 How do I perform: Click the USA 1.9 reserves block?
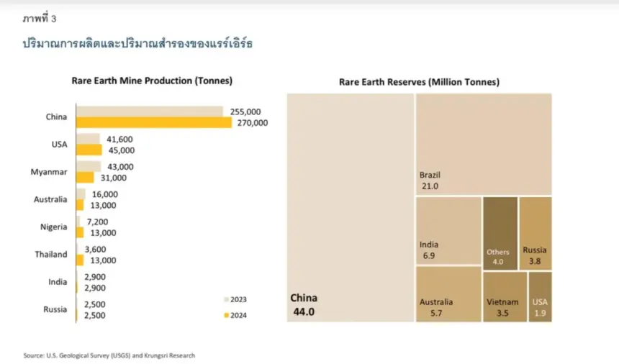coord(540,297)
